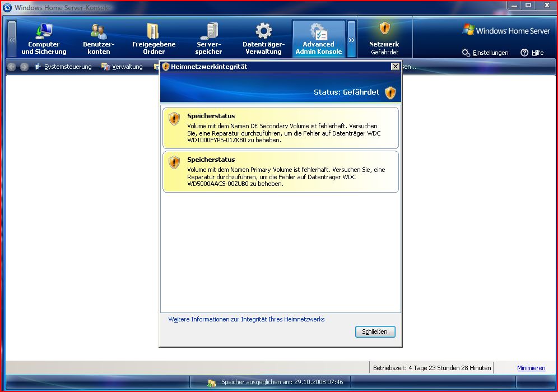This screenshot has height=392, width=558.
Task: Close the Heimnetzwerkintegrität dialog with X
Action: coord(395,67)
